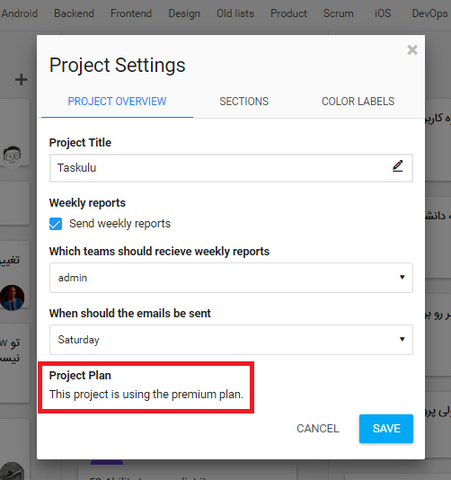This screenshot has height=480, width=451.
Task: Click the plus add icon behind the dialog
Action: [21, 80]
